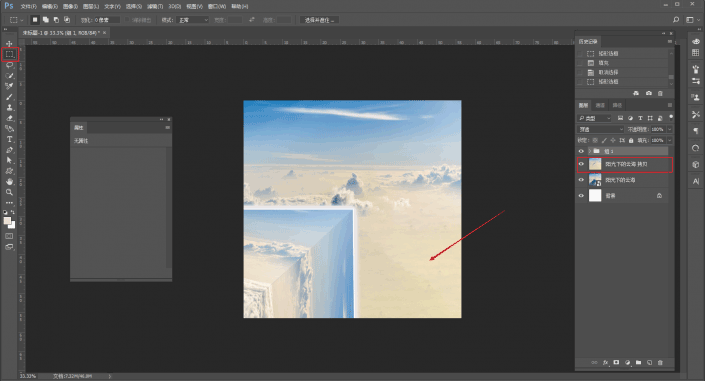Image resolution: width=705 pixels, height=381 pixels.
Task: Open the 窗口(W) menu
Action: pos(217,6)
